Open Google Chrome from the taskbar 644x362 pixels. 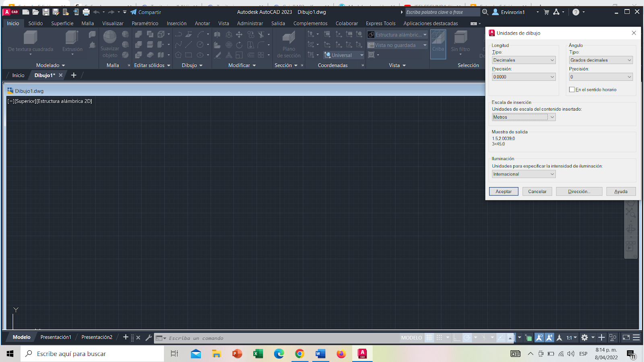click(x=299, y=354)
